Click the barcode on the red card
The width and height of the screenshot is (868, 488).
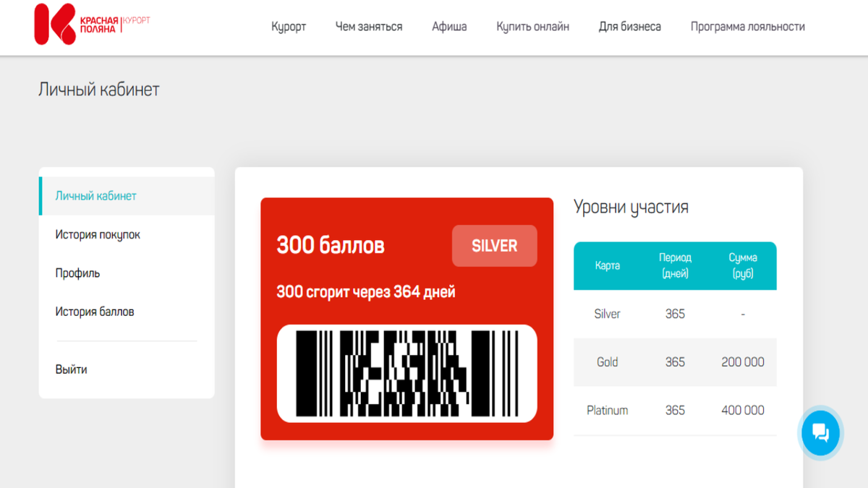[x=407, y=373]
